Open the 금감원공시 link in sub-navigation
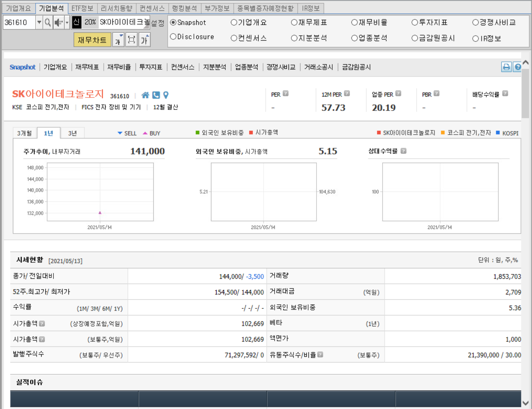This screenshot has height=409, width=532. (356, 67)
